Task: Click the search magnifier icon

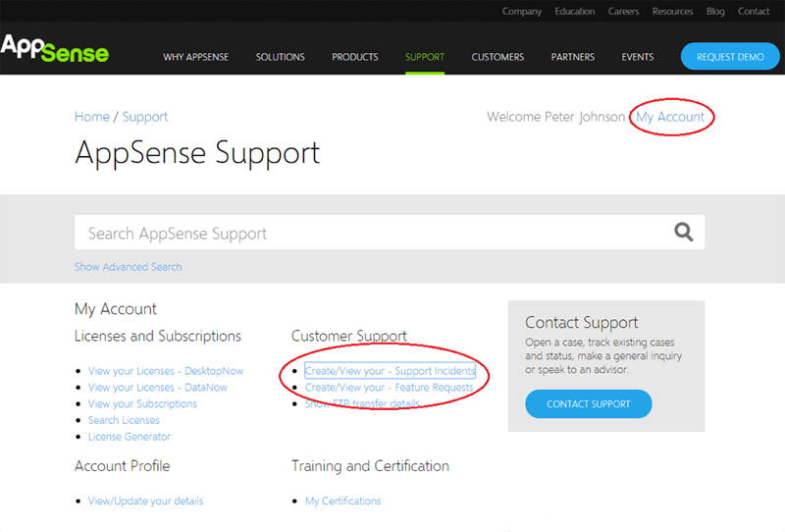Action: pyautogui.click(x=683, y=232)
